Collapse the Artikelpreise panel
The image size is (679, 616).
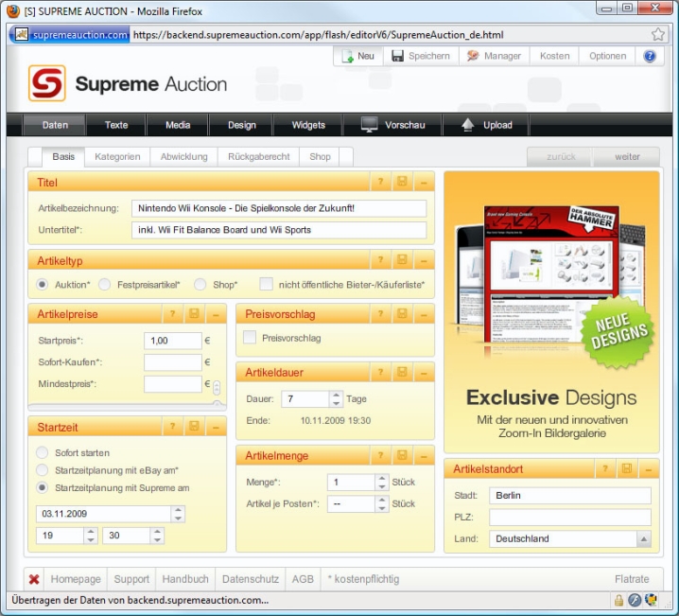[x=217, y=314]
